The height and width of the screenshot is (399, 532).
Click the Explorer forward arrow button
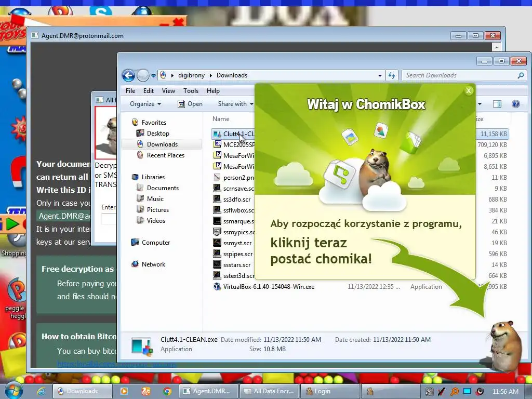pyautogui.click(x=143, y=75)
